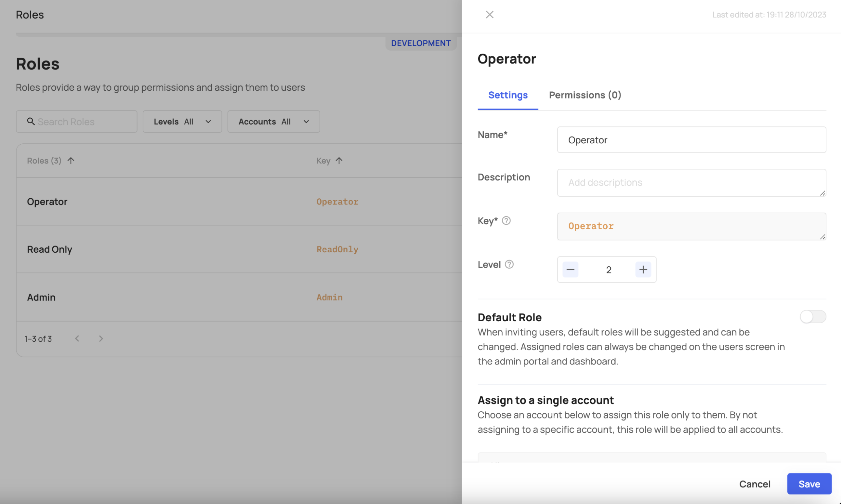Image resolution: width=841 pixels, height=504 pixels.
Task: Open the Levels filter dropdown
Action: pyautogui.click(x=182, y=122)
